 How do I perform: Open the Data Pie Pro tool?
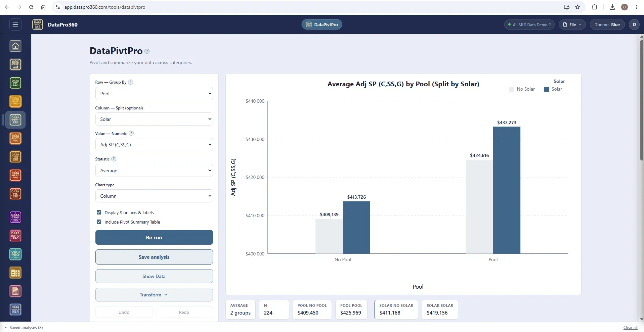[x=15, y=194]
